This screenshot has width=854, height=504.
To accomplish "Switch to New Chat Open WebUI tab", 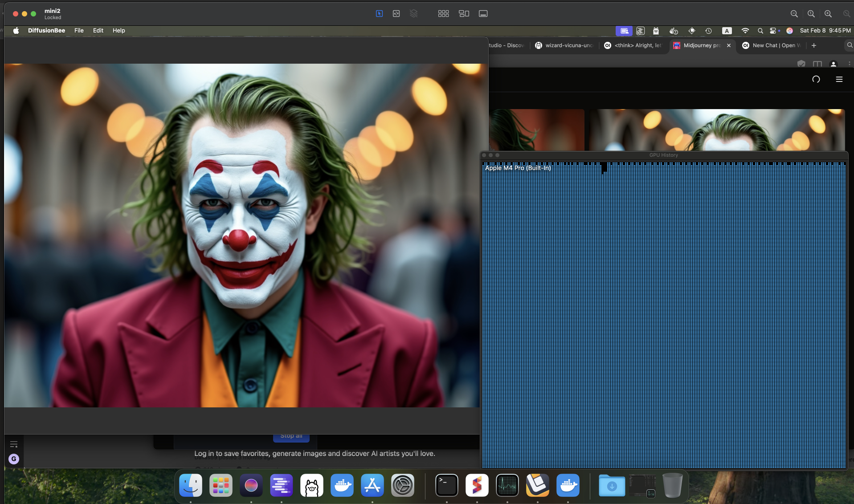I will pyautogui.click(x=772, y=45).
